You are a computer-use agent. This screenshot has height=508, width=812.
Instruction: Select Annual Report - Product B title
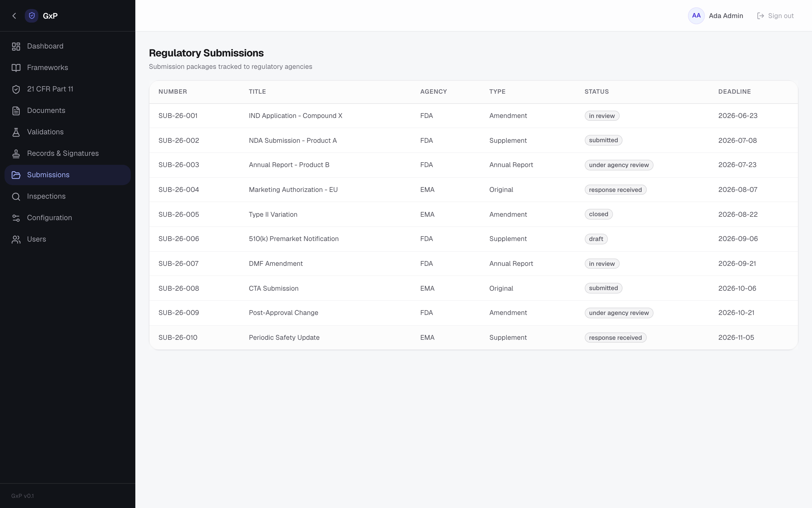[x=289, y=165]
